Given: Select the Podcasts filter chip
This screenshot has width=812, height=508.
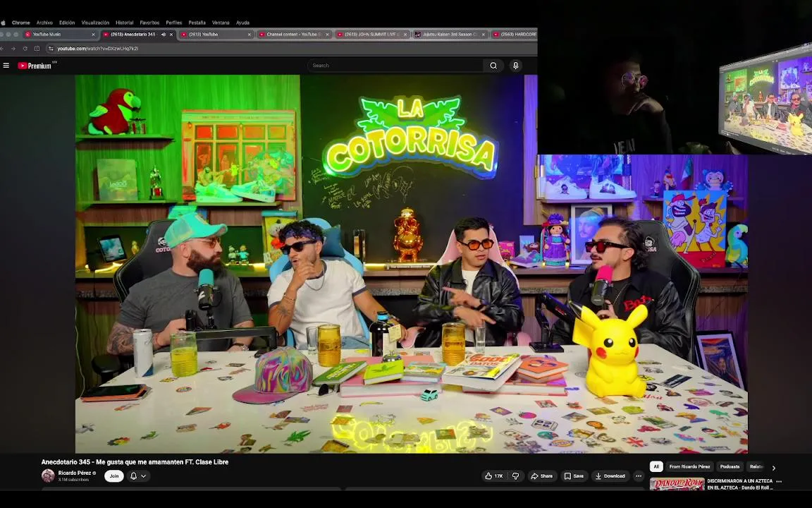Looking at the screenshot, I should [730, 466].
